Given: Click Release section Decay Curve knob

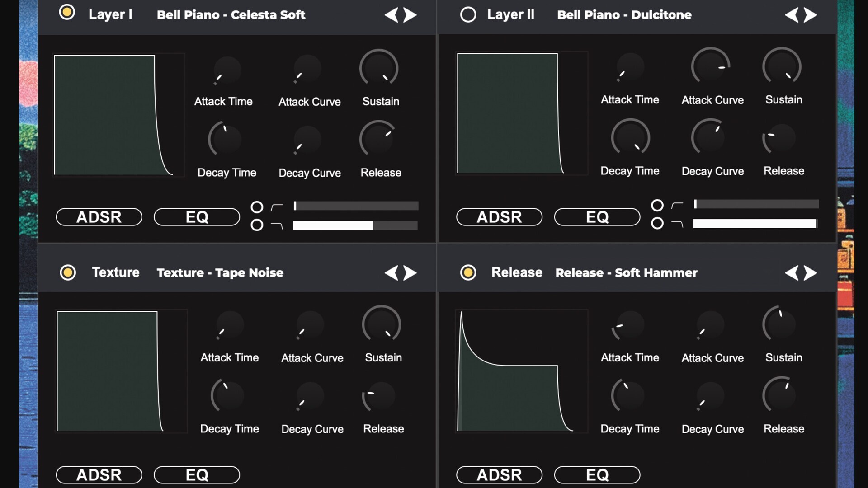Looking at the screenshot, I should [711, 396].
